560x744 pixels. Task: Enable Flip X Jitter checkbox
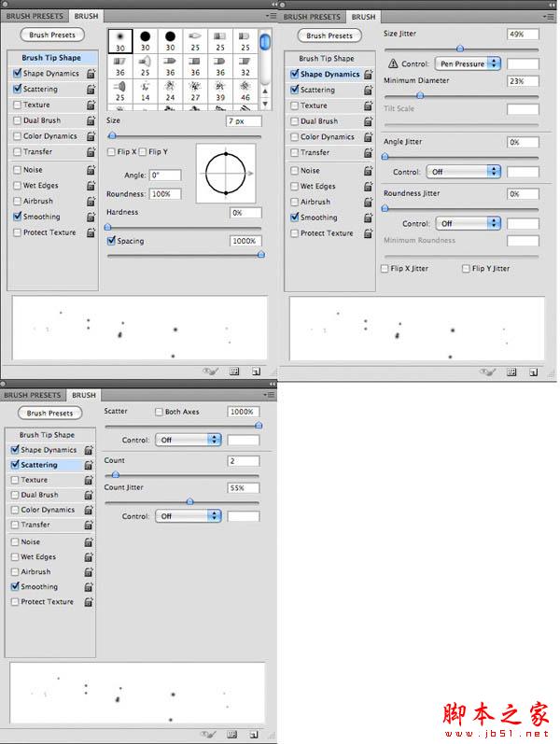click(x=385, y=269)
